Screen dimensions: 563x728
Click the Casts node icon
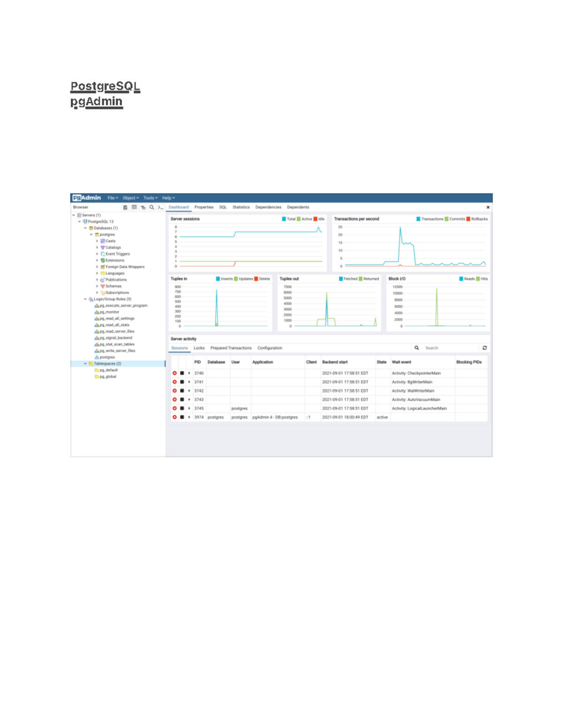point(103,241)
